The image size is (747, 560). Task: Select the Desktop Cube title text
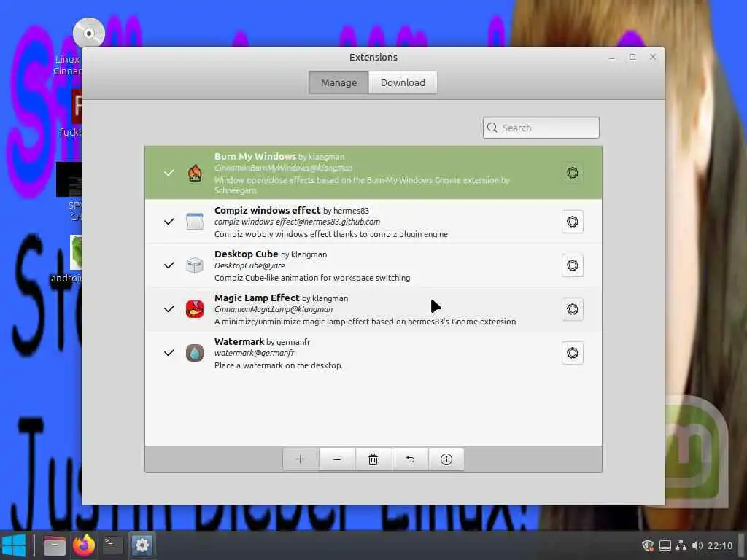[247, 254]
